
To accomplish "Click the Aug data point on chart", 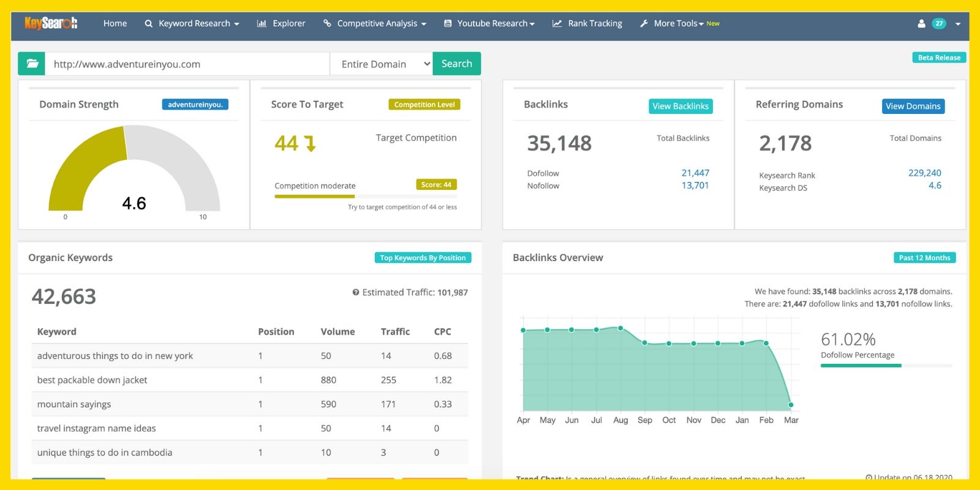I will point(620,328).
